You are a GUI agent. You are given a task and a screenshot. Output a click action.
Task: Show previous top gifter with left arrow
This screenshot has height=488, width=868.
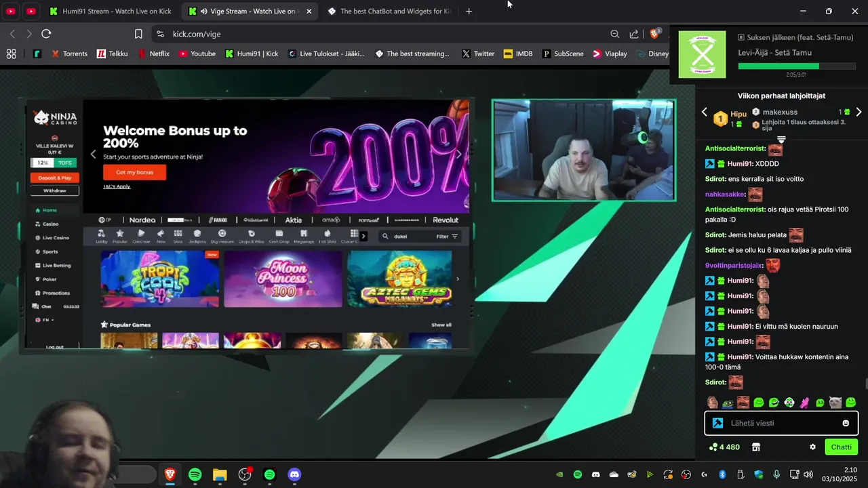[x=704, y=112]
